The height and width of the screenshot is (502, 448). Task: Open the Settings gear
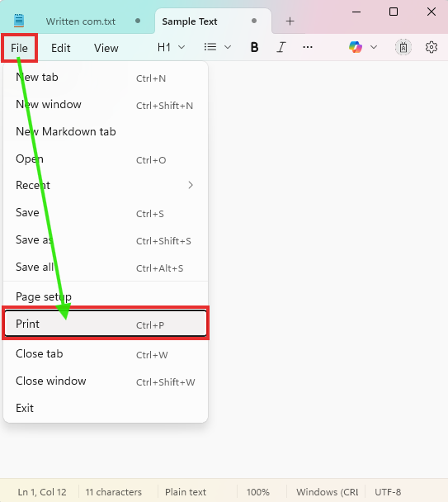(x=431, y=47)
